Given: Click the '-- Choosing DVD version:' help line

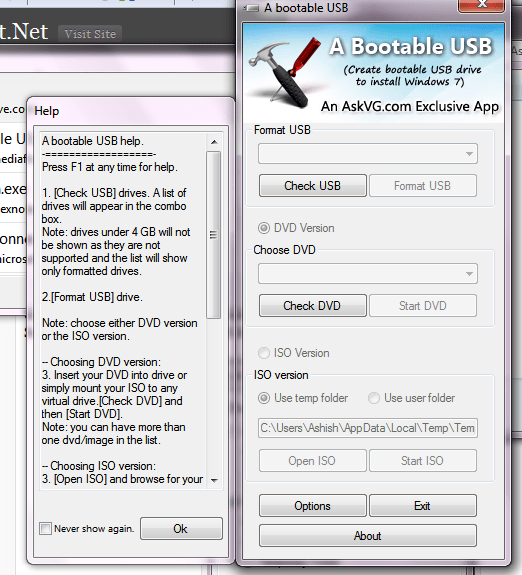Looking at the screenshot, I should [x=101, y=362].
